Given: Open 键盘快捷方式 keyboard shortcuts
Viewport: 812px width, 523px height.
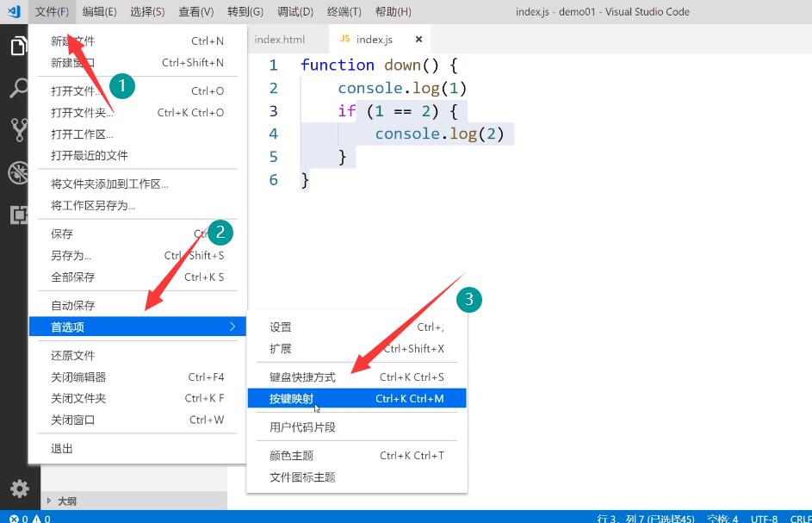Looking at the screenshot, I should (x=356, y=377).
